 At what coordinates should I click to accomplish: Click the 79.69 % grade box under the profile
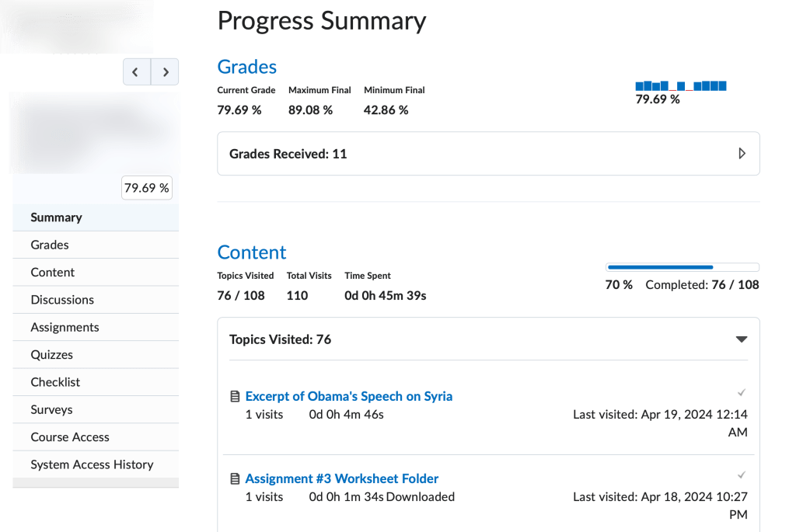(146, 187)
